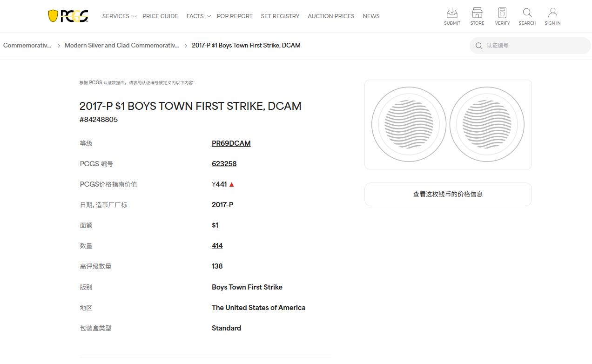Click the PR69DCAM grade link
The image size is (592, 364).
click(231, 143)
